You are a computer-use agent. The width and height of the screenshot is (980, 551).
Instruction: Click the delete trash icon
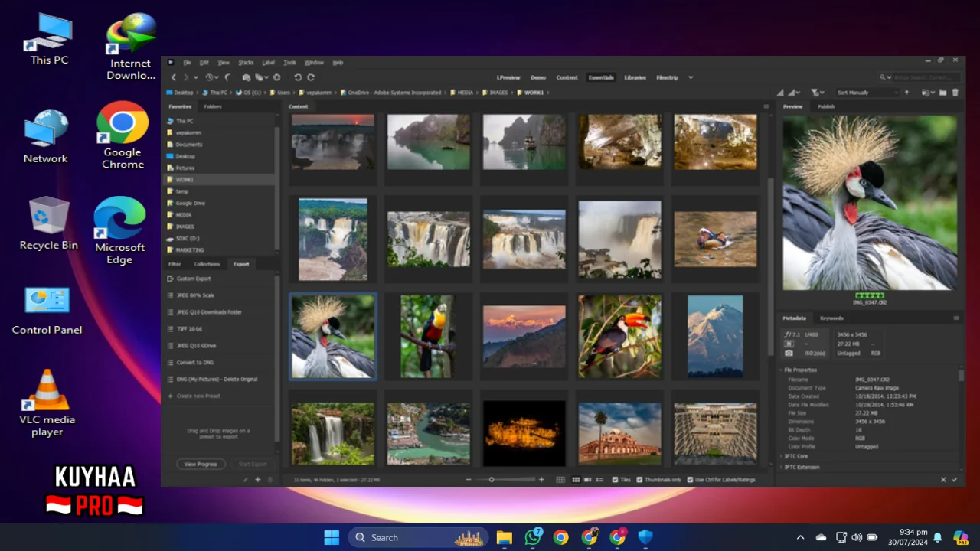(955, 93)
